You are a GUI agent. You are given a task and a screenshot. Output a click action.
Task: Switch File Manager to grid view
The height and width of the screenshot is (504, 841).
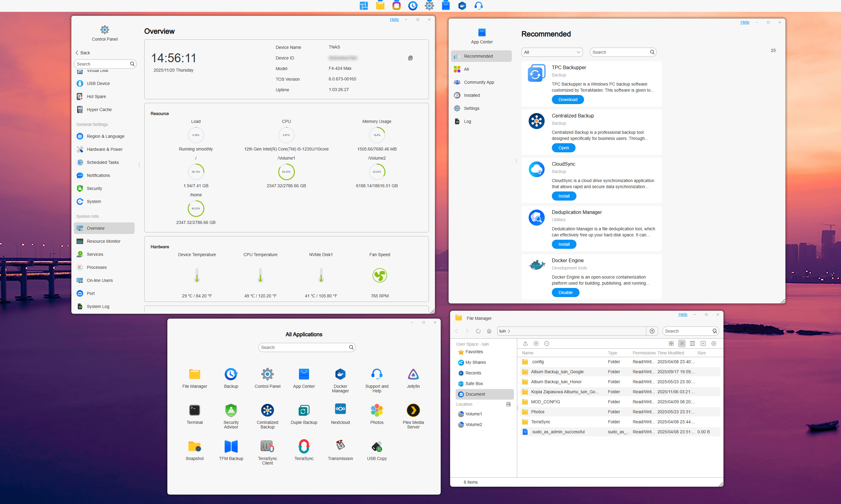[671, 343]
